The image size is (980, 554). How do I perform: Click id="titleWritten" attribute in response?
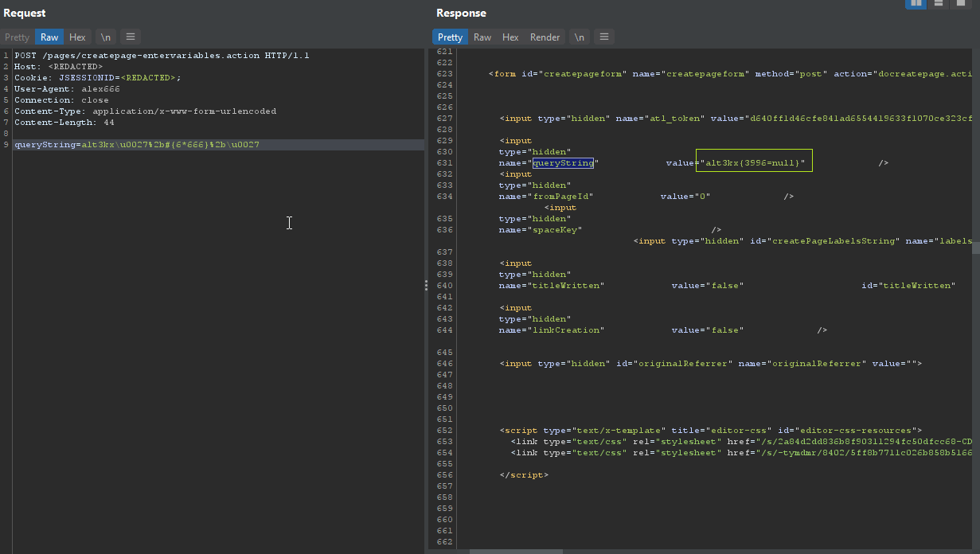pyautogui.click(x=908, y=286)
